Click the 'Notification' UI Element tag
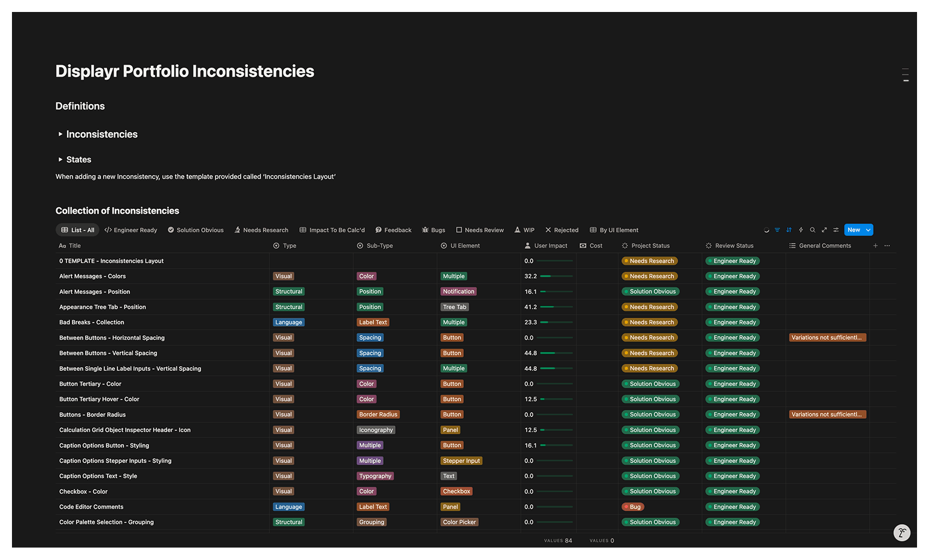The width and height of the screenshot is (929, 560). pos(459,292)
